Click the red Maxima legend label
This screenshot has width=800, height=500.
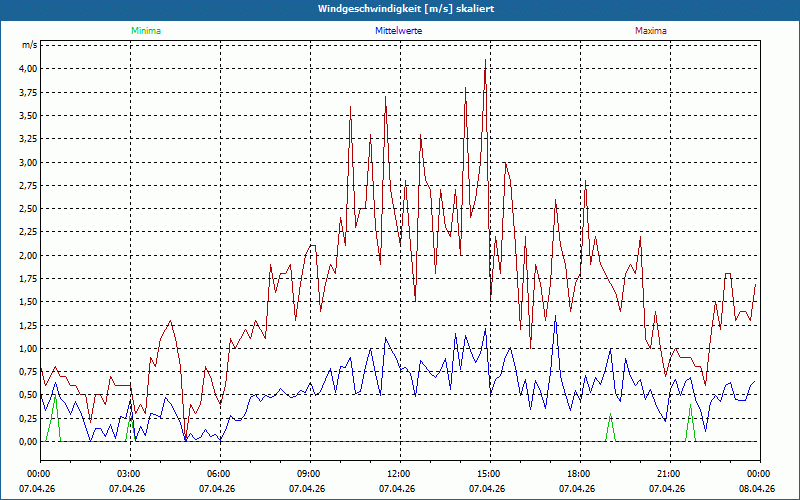pyautogui.click(x=650, y=31)
